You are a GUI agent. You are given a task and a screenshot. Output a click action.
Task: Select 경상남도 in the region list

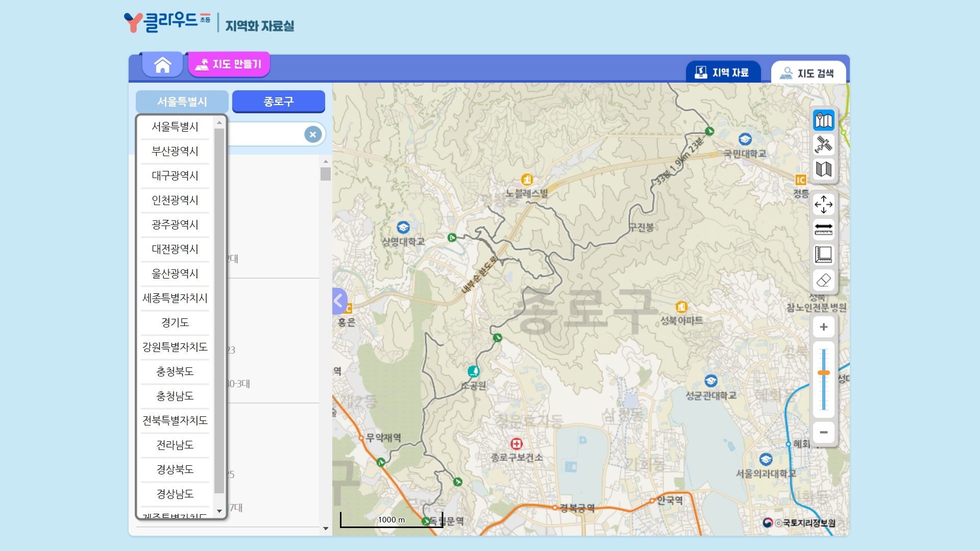(x=175, y=494)
